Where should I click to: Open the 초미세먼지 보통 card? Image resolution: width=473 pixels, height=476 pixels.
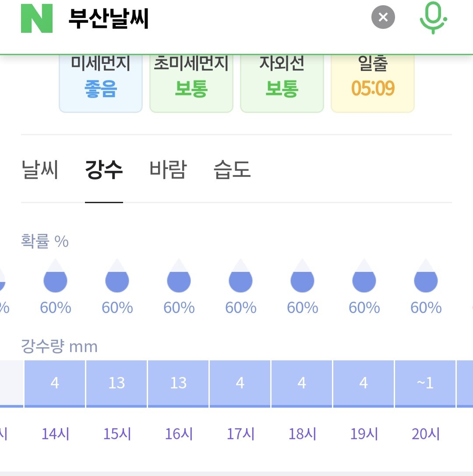(x=191, y=82)
